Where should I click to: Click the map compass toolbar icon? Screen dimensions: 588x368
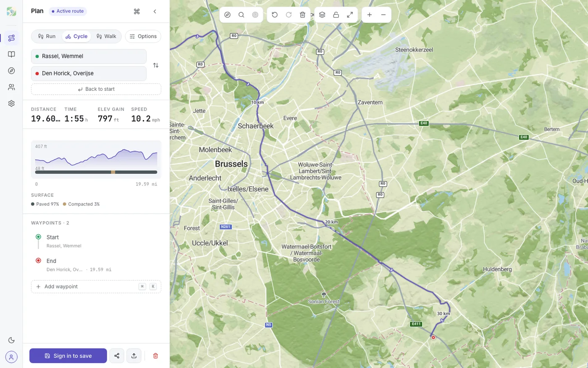[228, 15]
